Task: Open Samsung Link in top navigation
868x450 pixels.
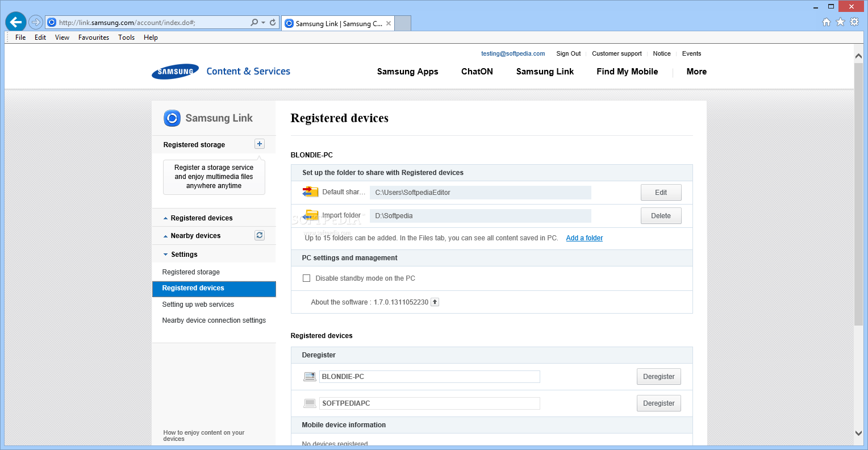Action: click(545, 72)
